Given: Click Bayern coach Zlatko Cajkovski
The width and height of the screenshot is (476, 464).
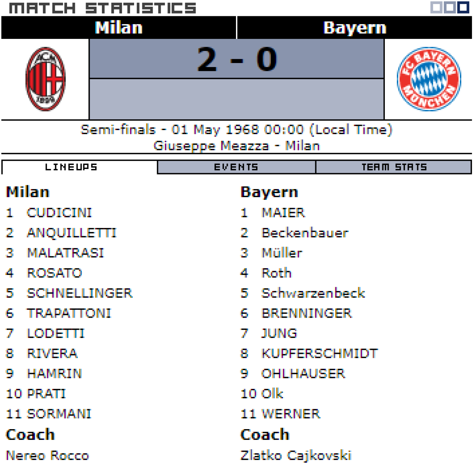Looking at the screenshot, I should 296,455.
